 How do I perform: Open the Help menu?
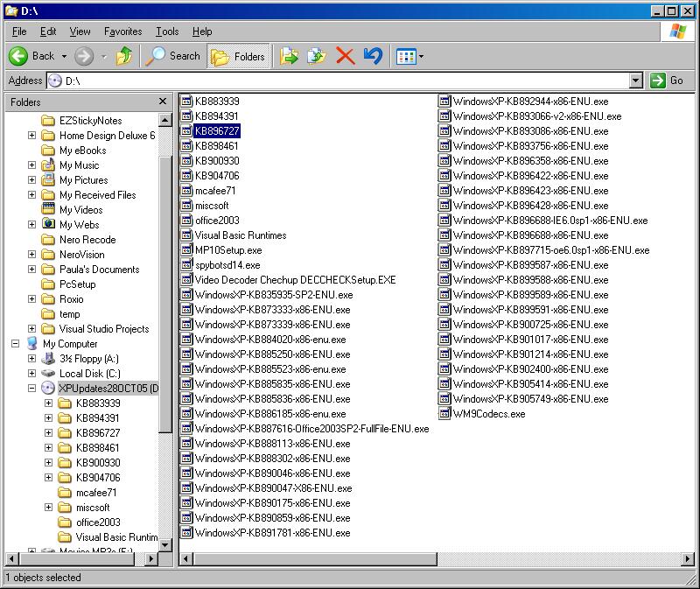pos(202,32)
